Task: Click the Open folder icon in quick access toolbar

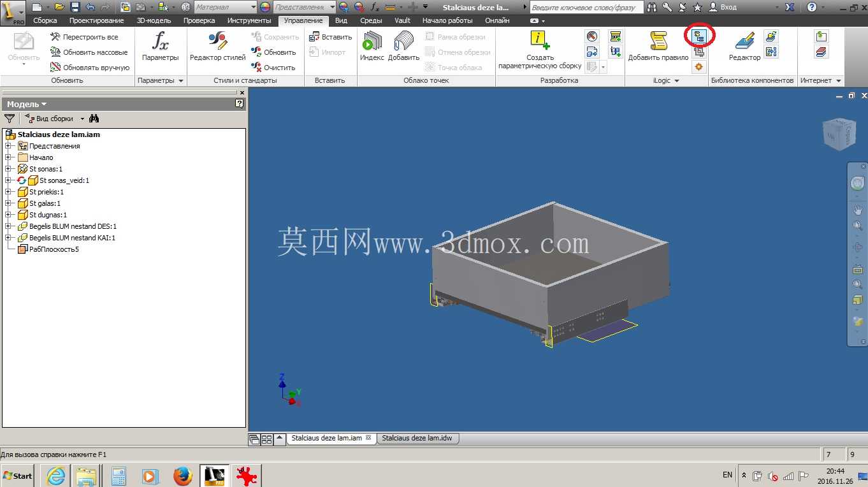Action: 59,7
